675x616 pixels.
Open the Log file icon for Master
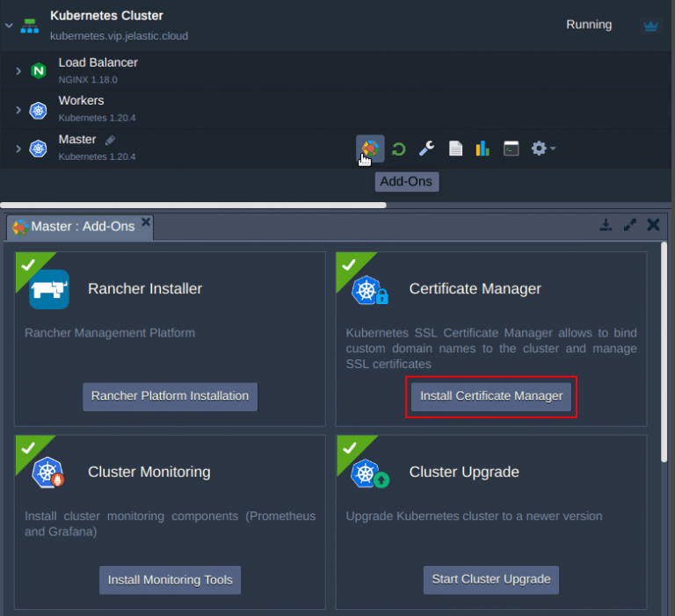tap(455, 149)
